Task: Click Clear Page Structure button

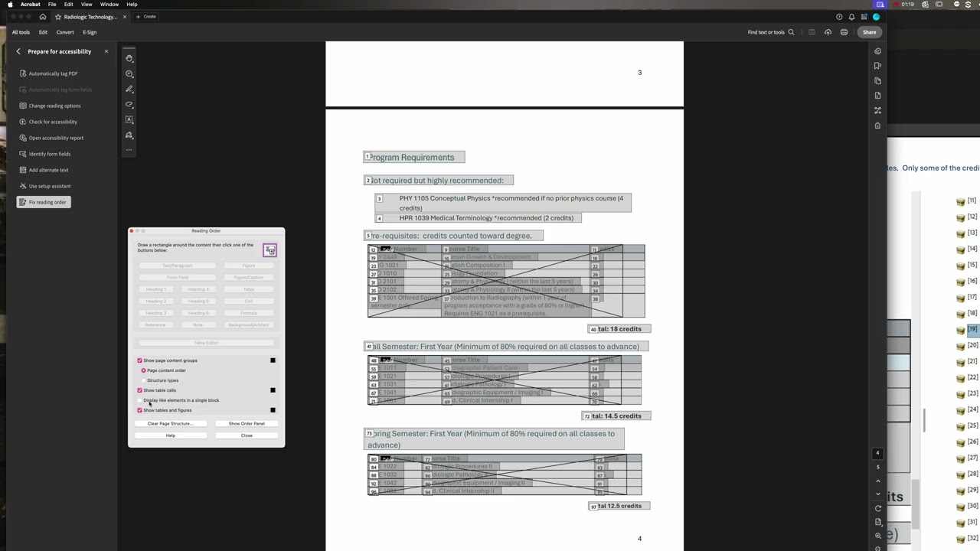Action: 170,423
